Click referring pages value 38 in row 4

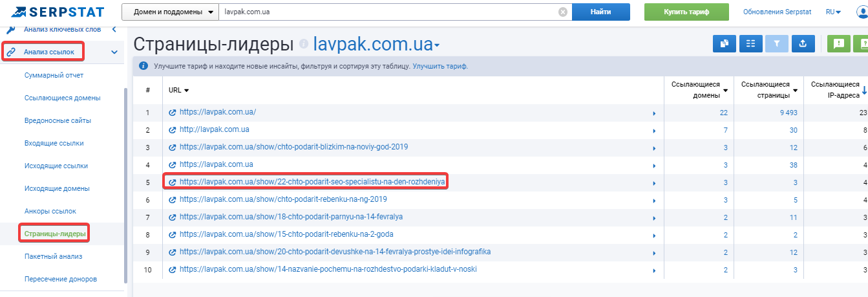(793, 166)
